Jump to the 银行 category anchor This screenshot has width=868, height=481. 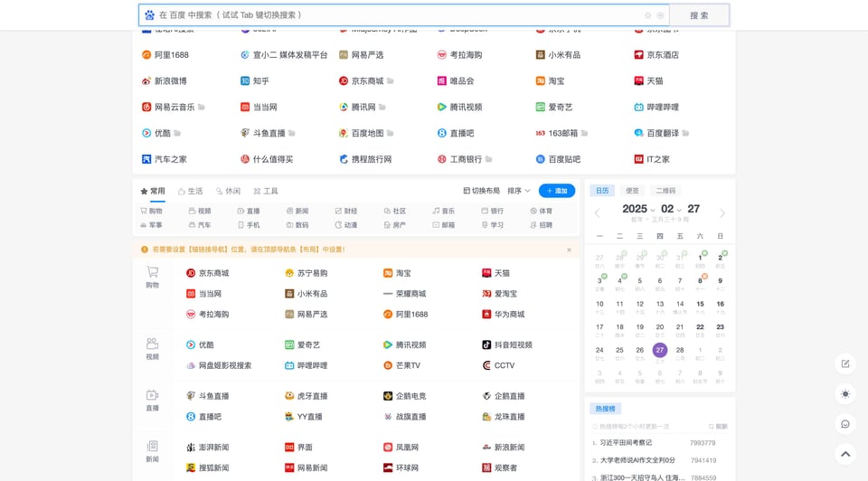tap(492, 211)
